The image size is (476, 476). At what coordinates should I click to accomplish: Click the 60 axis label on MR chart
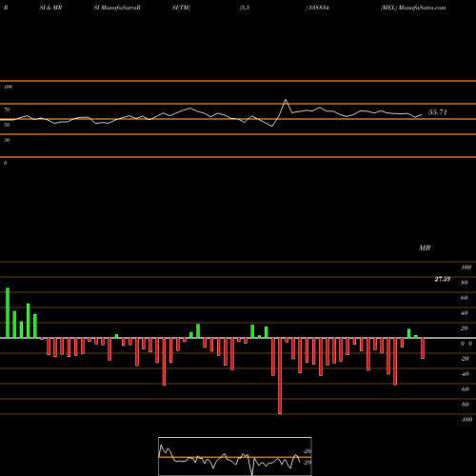(x=464, y=298)
